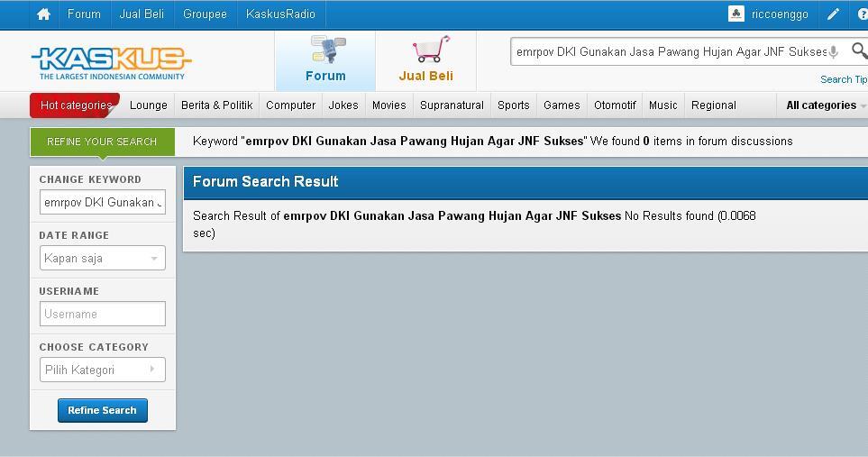Open Jual Beli in top navigation bar
Image resolution: width=868 pixels, height=457 pixels.
(x=142, y=14)
